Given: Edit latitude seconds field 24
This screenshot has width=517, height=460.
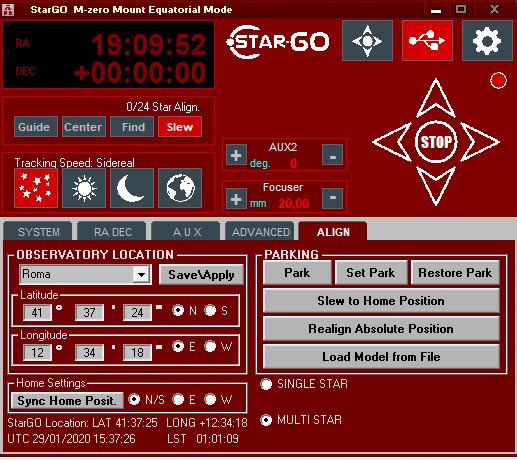Looking at the screenshot, I should [137, 313].
